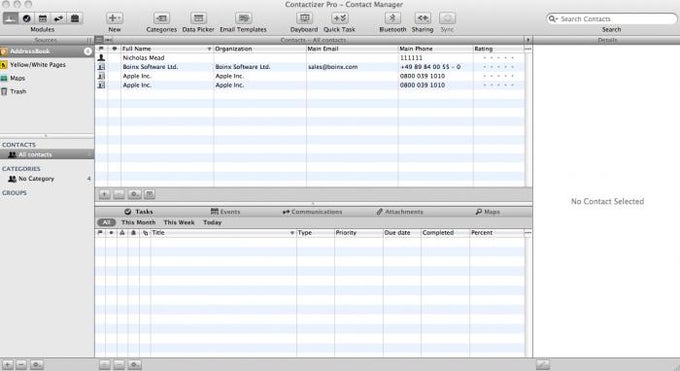The height and width of the screenshot is (371, 680).
Task: Toggle list view icon above contacts table
Action: (x=99, y=40)
